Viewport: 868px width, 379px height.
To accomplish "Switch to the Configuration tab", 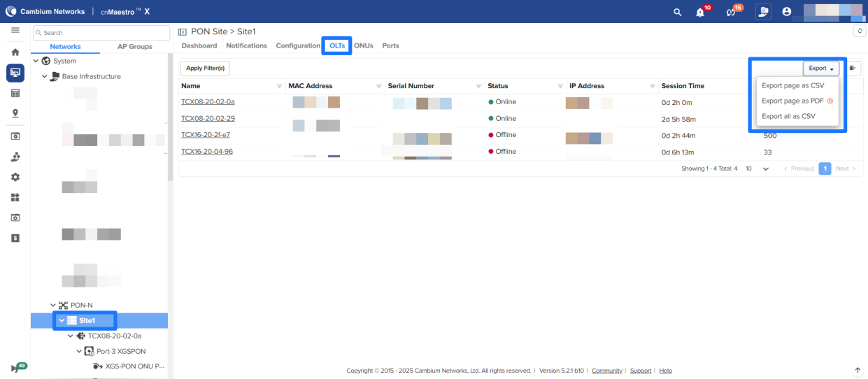I will [298, 45].
